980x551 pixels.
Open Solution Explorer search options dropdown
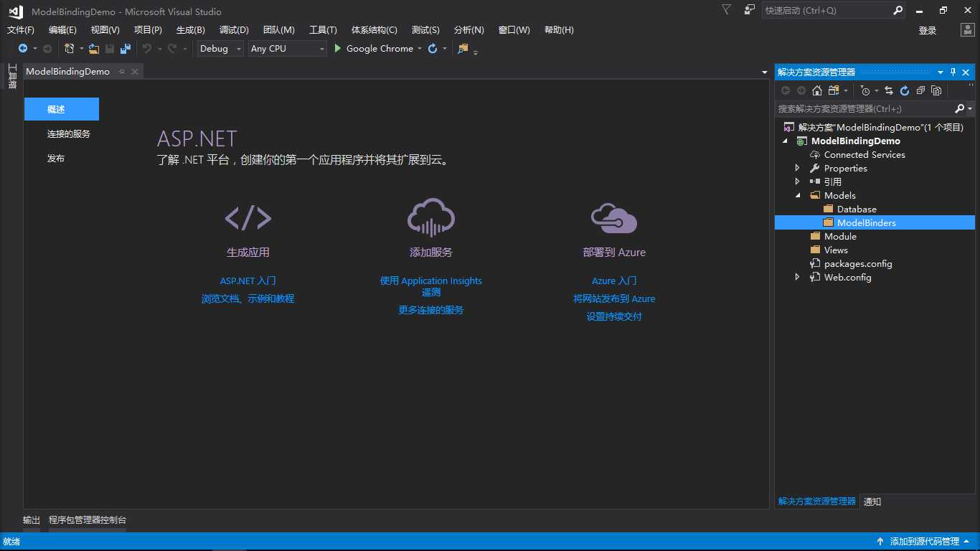tap(970, 109)
